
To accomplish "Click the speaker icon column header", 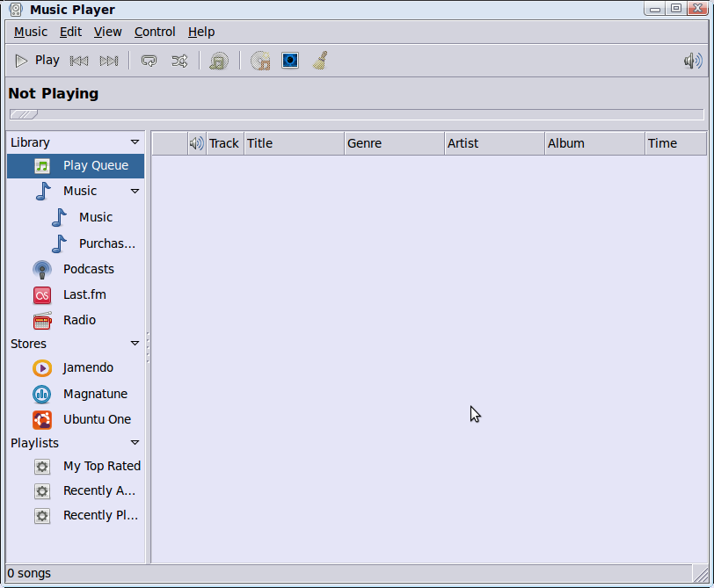I will 197,143.
